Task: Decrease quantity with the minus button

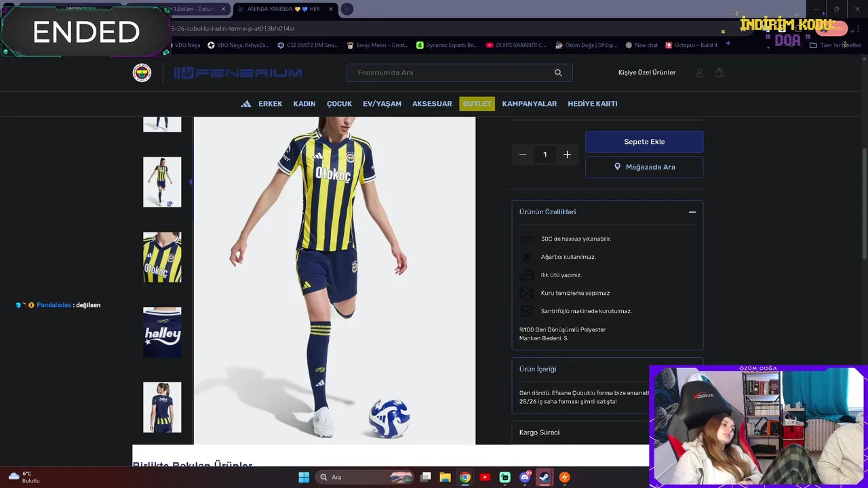Action: click(x=523, y=155)
